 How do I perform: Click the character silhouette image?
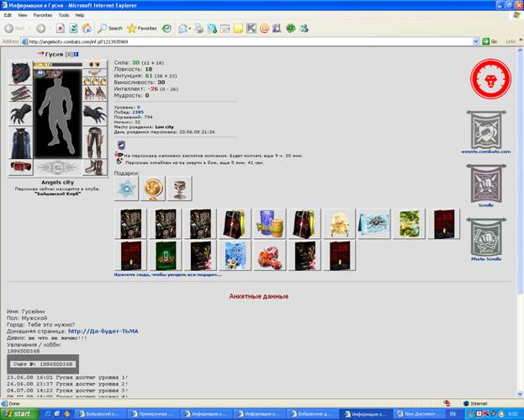point(57,114)
